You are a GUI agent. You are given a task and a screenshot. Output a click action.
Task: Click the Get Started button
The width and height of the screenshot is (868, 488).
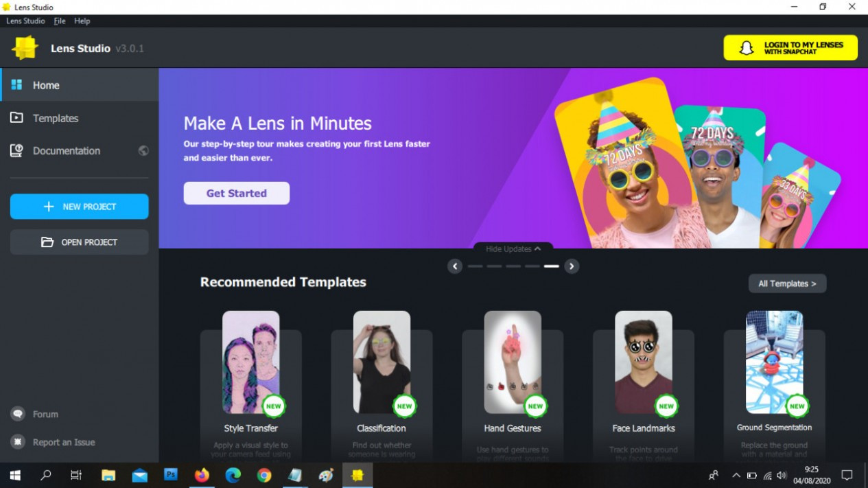click(237, 194)
